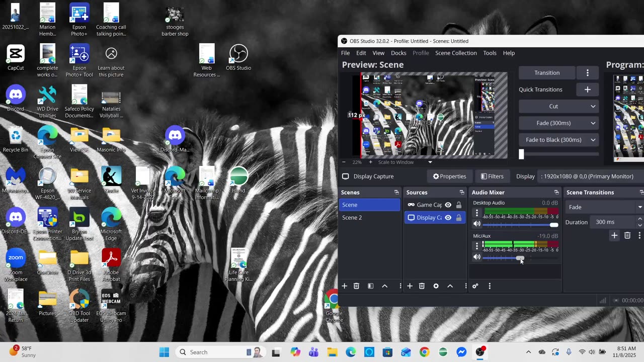Click the taskbar Search box

pos(221,352)
